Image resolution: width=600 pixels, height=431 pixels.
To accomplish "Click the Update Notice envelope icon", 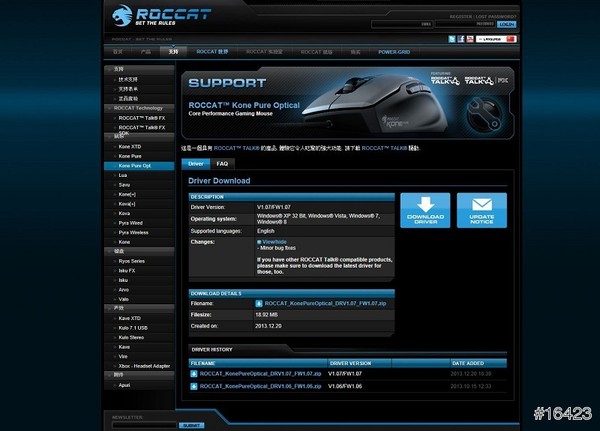I will pyautogui.click(x=481, y=210).
